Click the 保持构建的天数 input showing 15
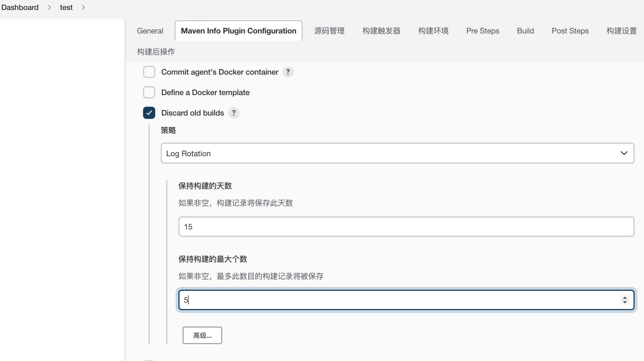 pyautogui.click(x=387, y=226)
